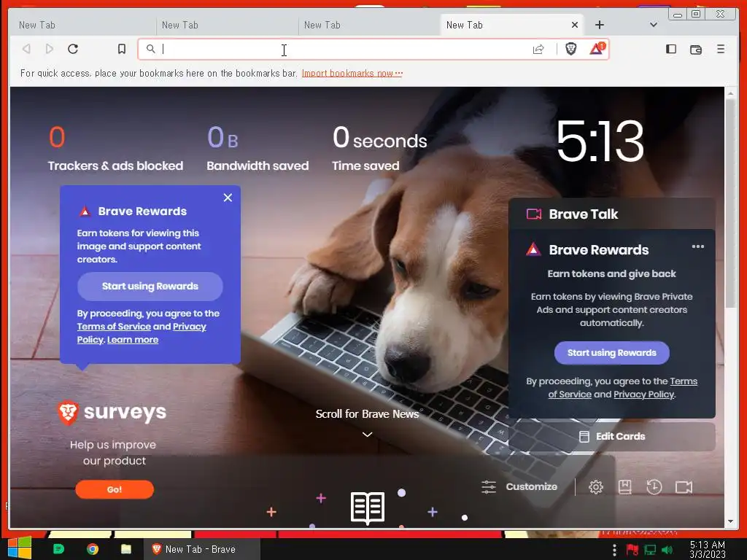Open the Windows Start menu
The height and width of the screenshot is (560, 747).
coord(20,549)
